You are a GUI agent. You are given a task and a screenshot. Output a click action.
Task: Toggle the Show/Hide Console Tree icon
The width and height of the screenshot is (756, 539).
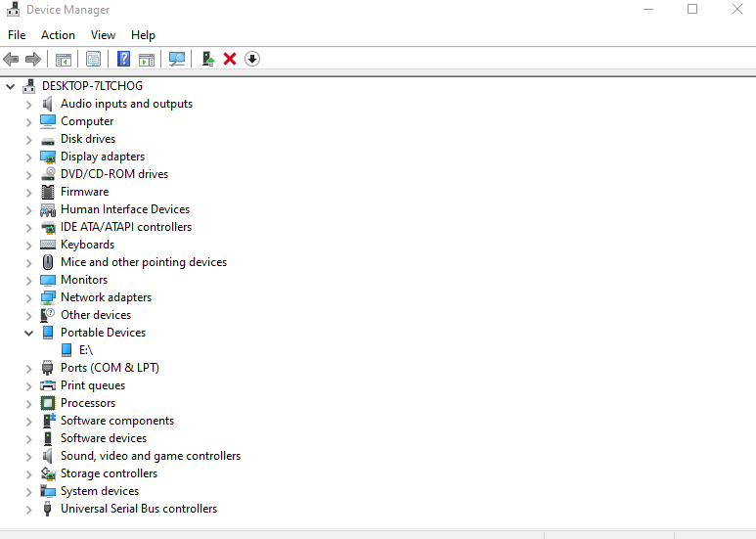(x=64, y=60)
